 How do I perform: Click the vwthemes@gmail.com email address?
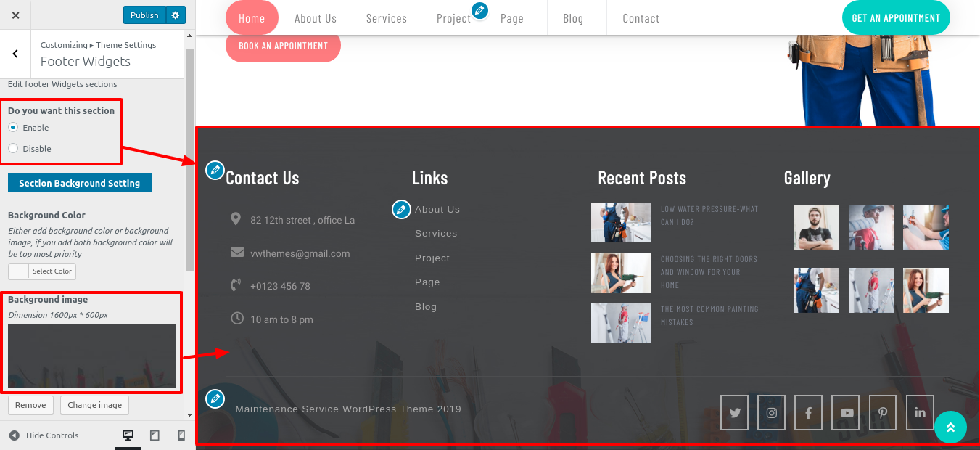click(300, 254)
